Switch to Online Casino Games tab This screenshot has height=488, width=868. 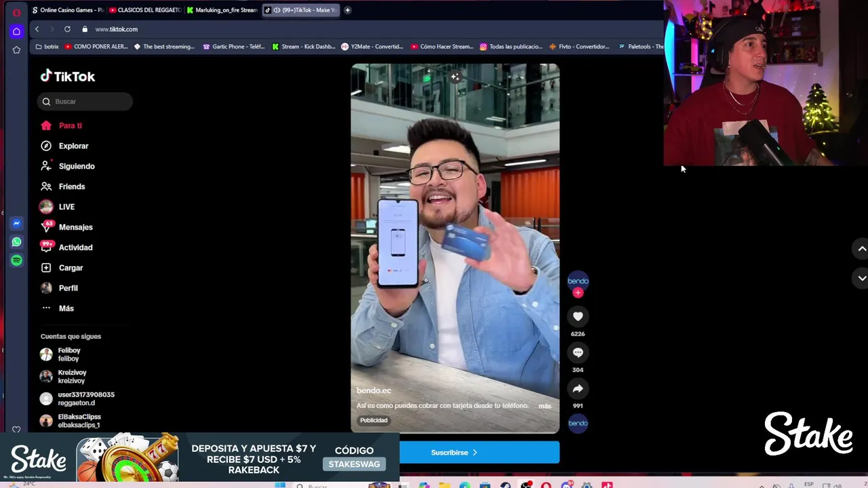click(68, 10)
